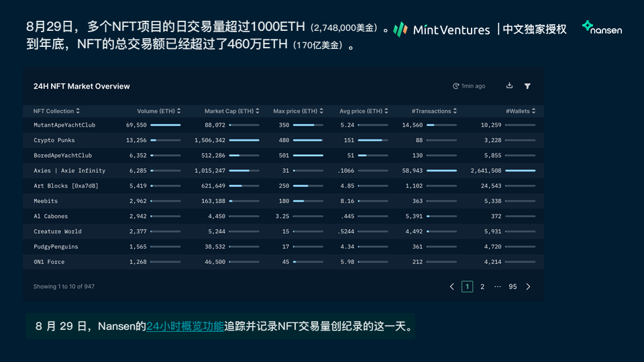Open the 24小时概览功能 link
The width and height of the screenshot is (644, 362).
[185, 326]
